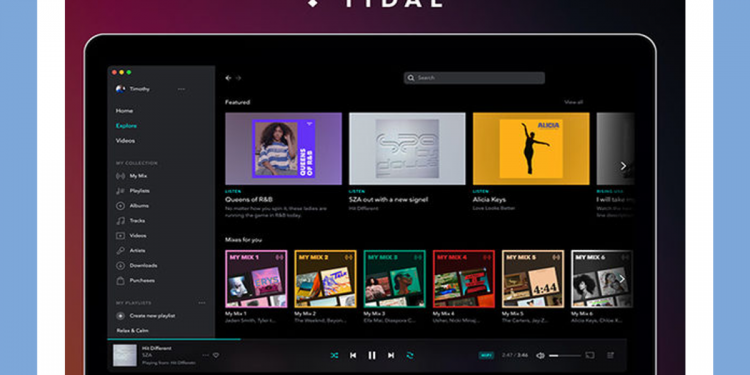Show next Featured items with the arrow
The width and height of the screenshot is (750, 375).
(x=623, y=166)
